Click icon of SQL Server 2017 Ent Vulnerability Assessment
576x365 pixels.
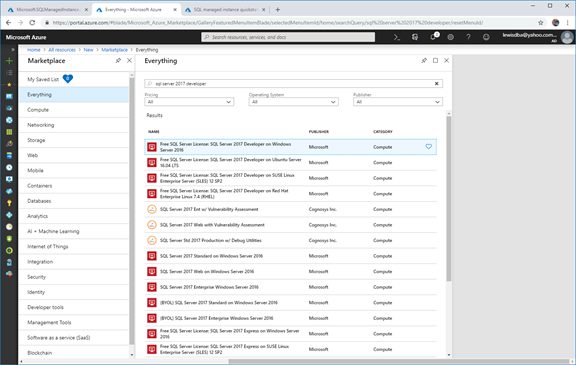pyautogui.click(x=152, y=209)
